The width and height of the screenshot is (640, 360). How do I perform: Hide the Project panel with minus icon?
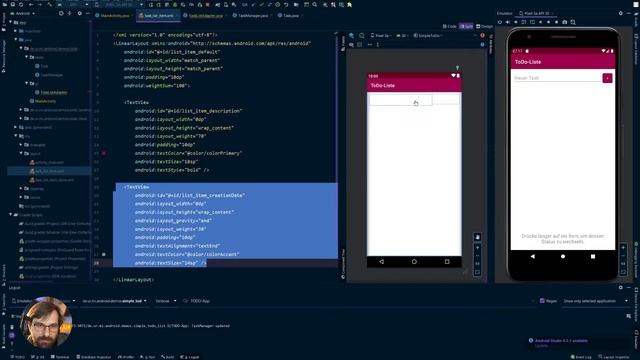click(87, 13)
